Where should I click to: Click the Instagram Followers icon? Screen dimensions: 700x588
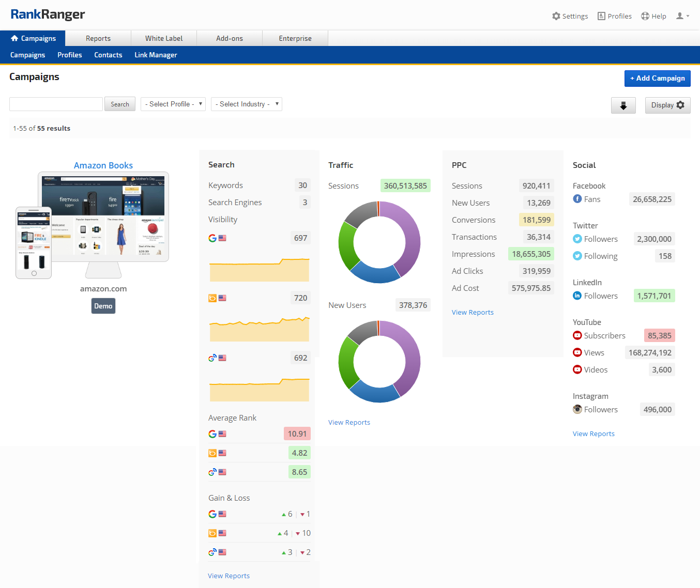(x=577, y=409)
